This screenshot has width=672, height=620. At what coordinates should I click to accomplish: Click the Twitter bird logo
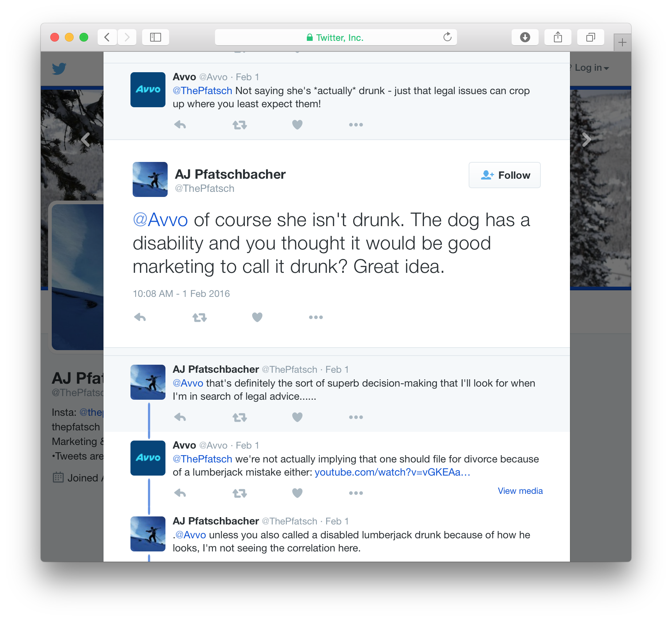pyautogui.click(x=59, y=69)
